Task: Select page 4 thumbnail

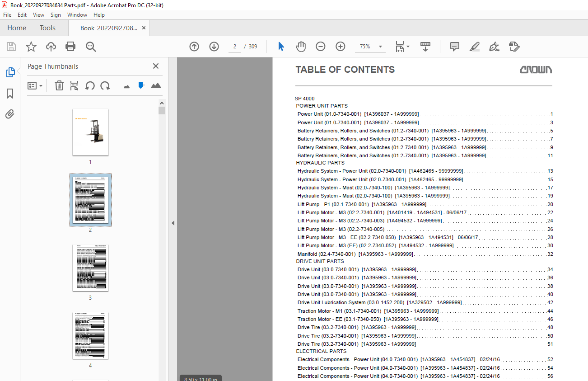Action: [90, 335]
